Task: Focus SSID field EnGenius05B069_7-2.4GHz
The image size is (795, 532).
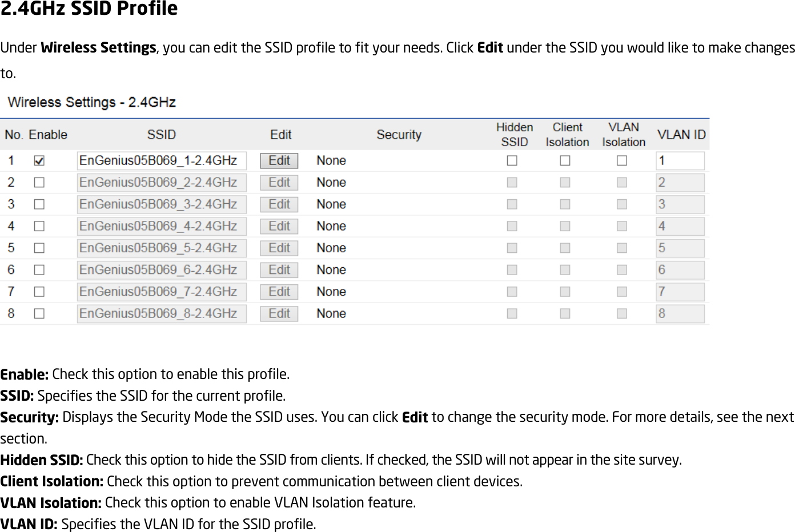Action: 162,292
